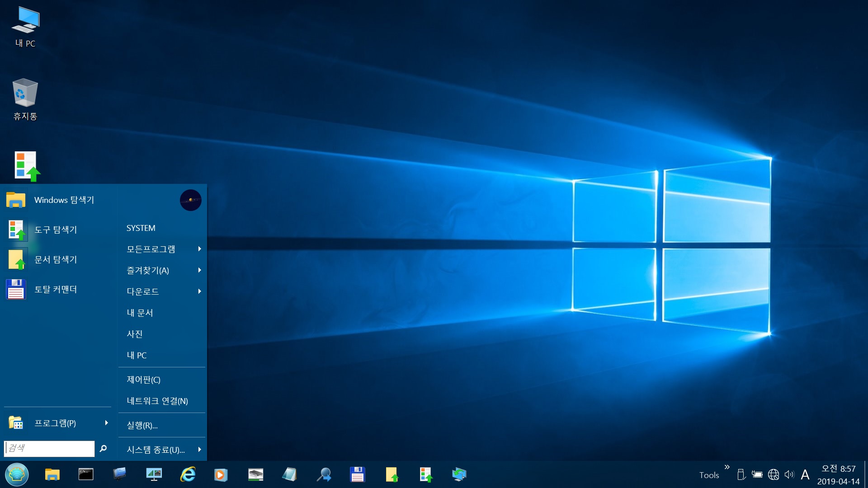Screen dimensions: 868x488
Task: Open the network globe tray icon
Action: [x=774, y=474]
